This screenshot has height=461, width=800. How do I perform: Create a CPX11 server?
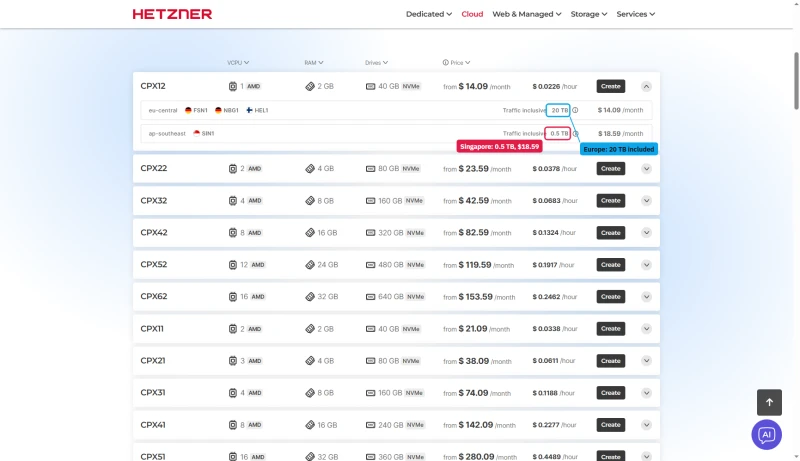pyautogui.click(x=611, y=329)
